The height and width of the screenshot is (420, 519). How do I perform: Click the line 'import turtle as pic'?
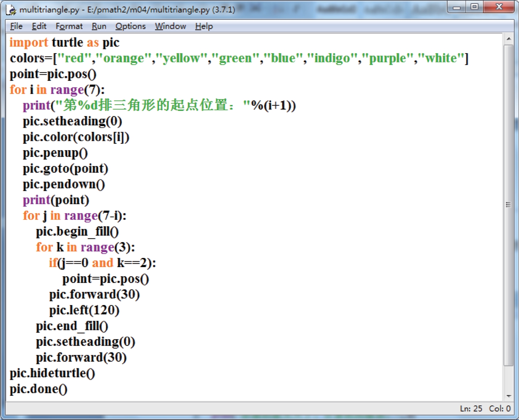[x=65, y=42]
